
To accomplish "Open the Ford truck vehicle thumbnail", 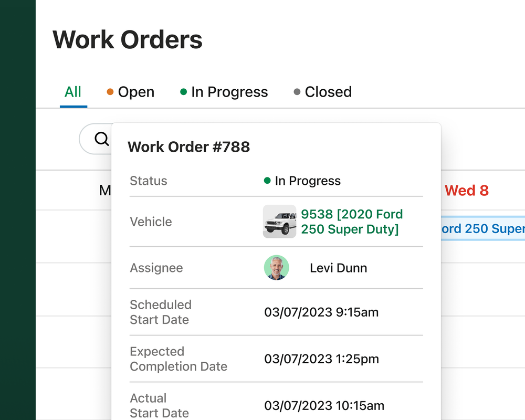I will coord(280,222).
